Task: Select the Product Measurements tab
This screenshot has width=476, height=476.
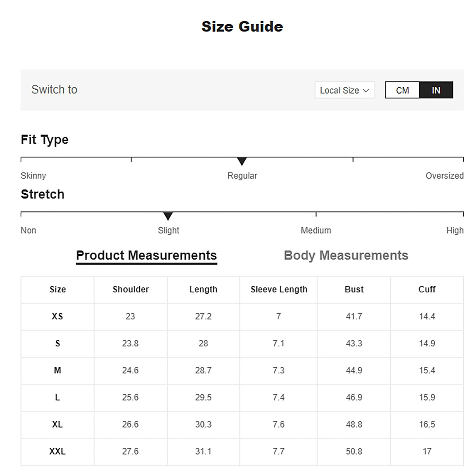Action: click(x=146, y=255)
